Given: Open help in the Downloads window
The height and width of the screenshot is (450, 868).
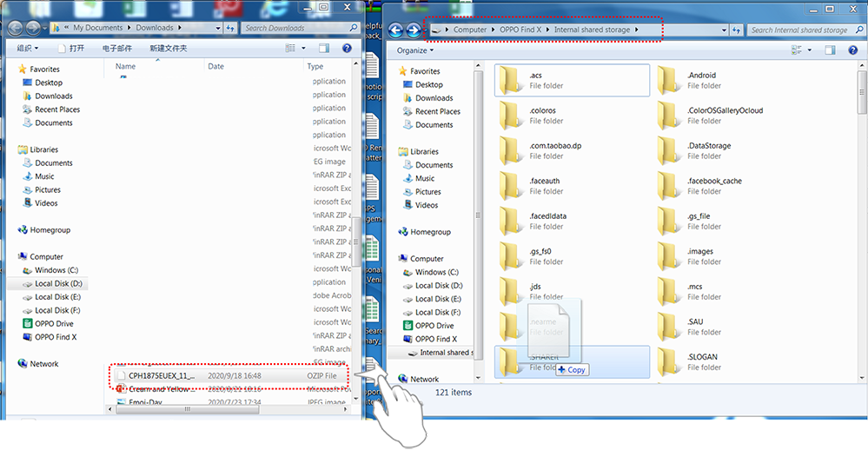Looking at the screenshot, I should point(347,48).
